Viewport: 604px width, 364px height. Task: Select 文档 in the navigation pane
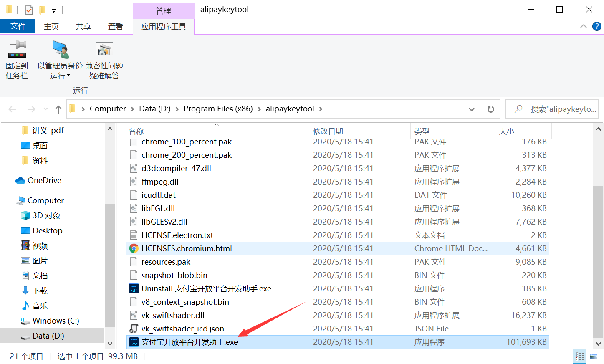tap(40, 276)
